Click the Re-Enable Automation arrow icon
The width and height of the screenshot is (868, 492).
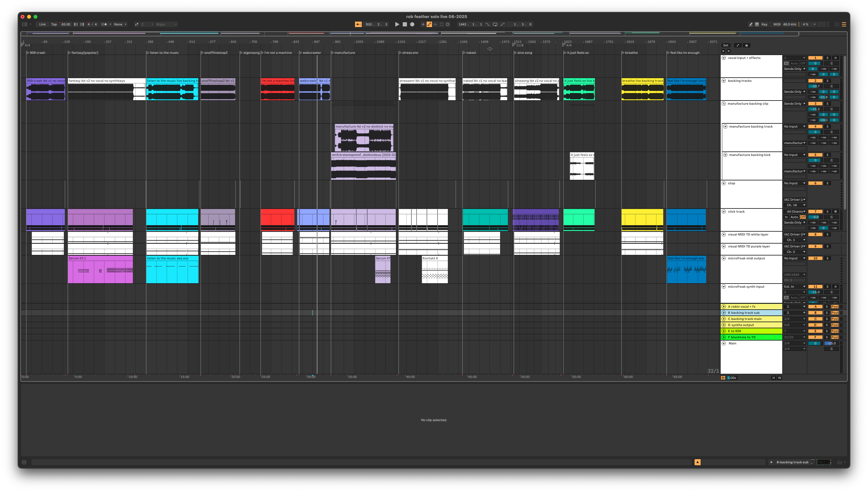coord(436,24)
